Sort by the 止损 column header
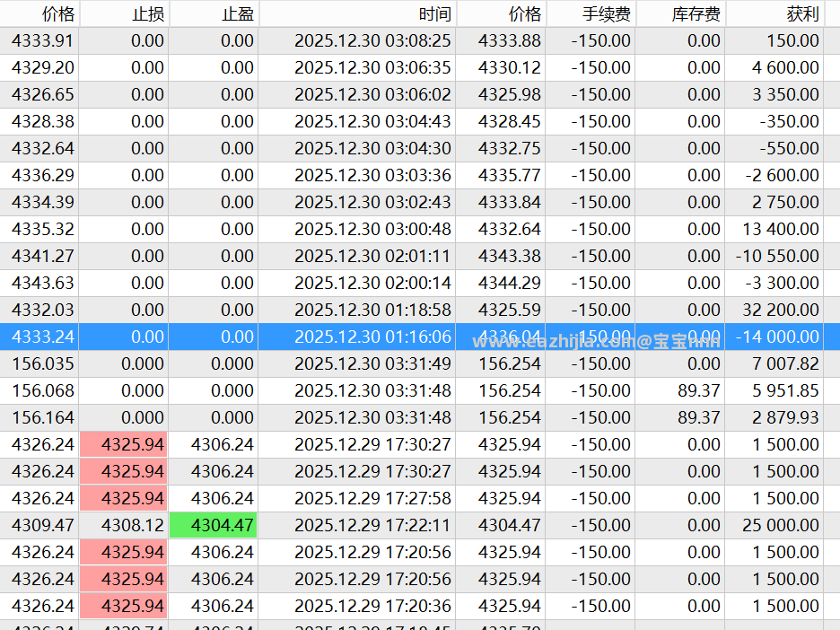840x630 pixels. (x=124, y=13)
